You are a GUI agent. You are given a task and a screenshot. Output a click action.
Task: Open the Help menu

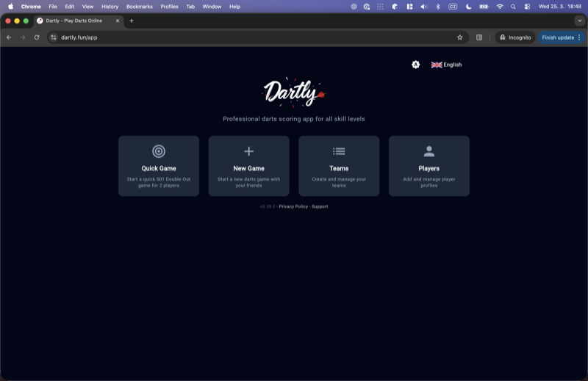coord(234,7)
